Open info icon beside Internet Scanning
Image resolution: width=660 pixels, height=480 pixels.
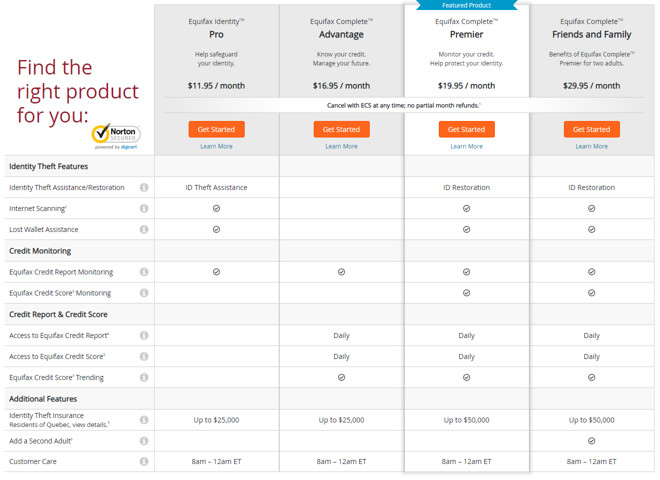[x=144, y=209]
